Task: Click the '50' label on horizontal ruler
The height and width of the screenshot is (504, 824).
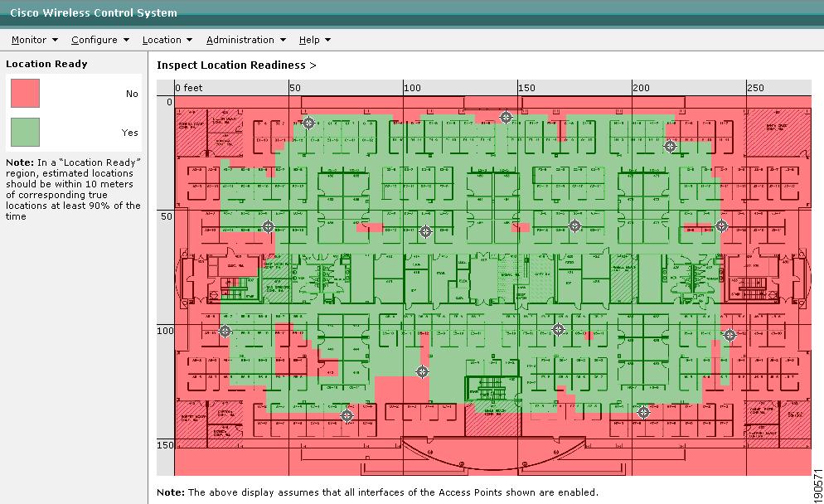Action: click(295, 88)
